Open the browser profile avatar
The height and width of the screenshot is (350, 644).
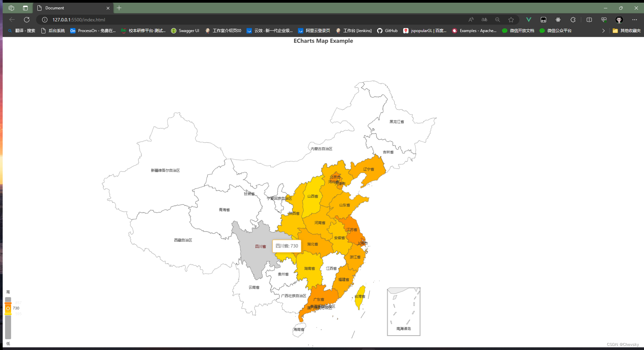(620, 20)
